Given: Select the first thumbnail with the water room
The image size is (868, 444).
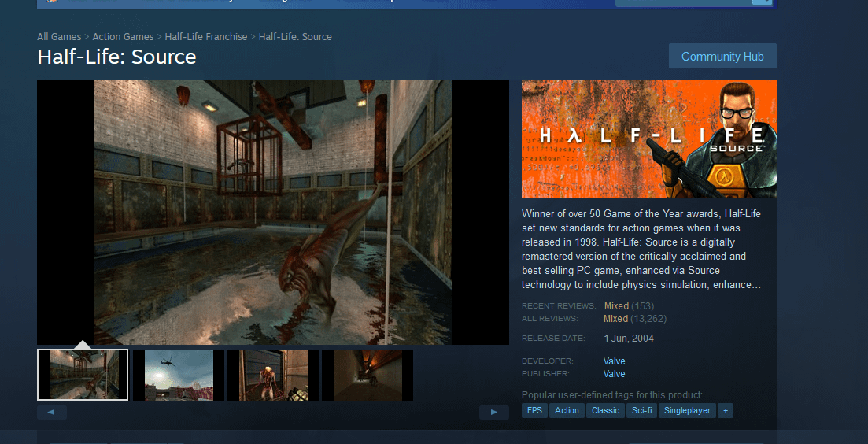Looking at the screenshot, I should click(83, 375).
